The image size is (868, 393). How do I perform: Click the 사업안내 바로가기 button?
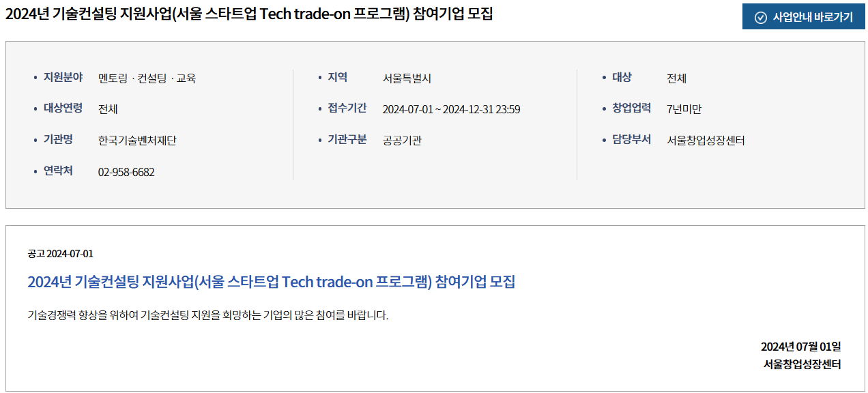point(803,17)
